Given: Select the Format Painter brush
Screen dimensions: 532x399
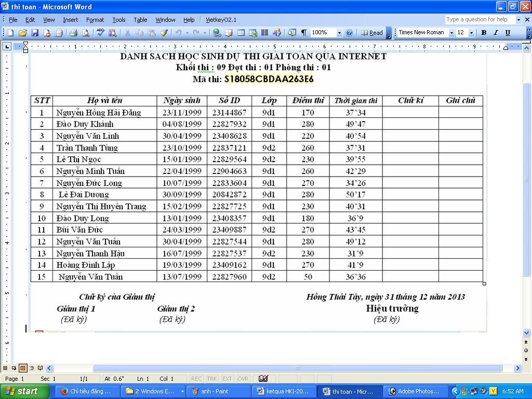Looking at the screenshot, I should pos(164,33).
